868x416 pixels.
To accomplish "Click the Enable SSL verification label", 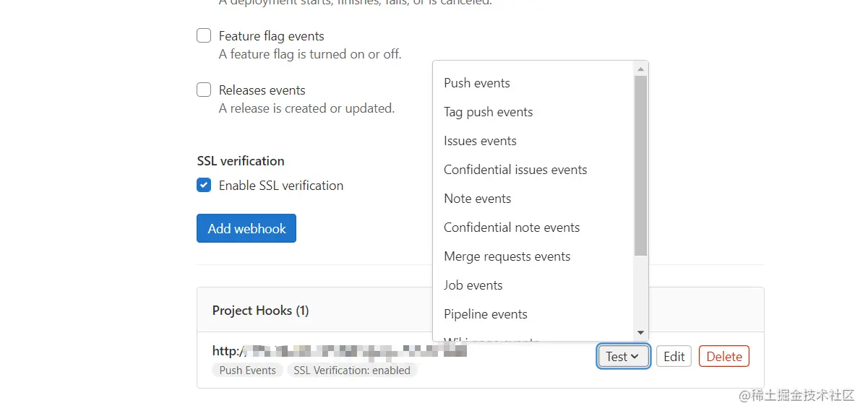I will [x=281, y=186].
